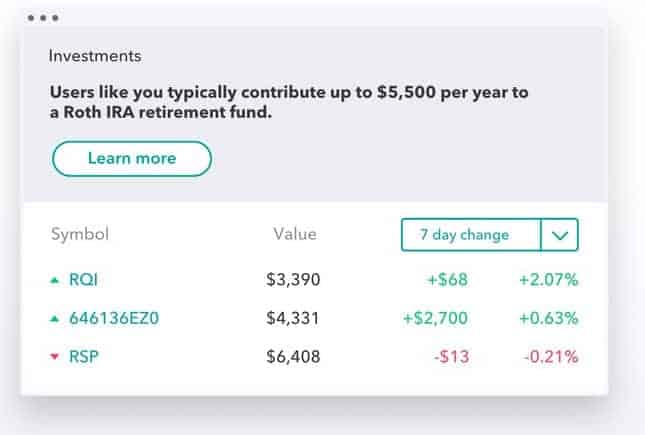Open the RSP symbol link

pyautogui.click(x=84, y=356)
